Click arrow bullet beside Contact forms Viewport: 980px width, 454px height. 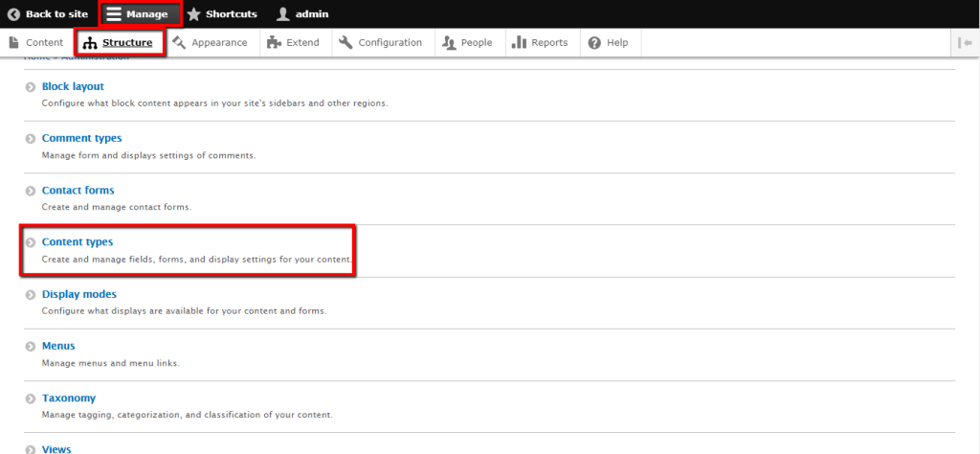[x=30, y=191]
